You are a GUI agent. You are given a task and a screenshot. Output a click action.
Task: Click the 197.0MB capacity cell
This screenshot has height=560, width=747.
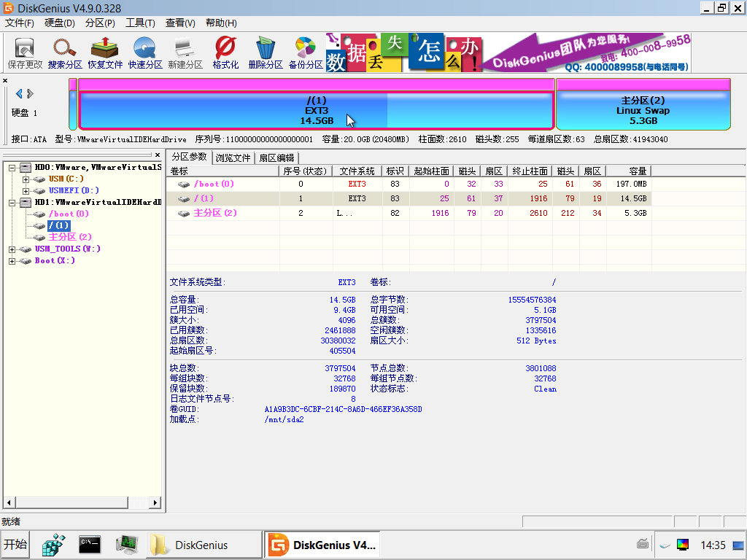[x=631, y=184]
